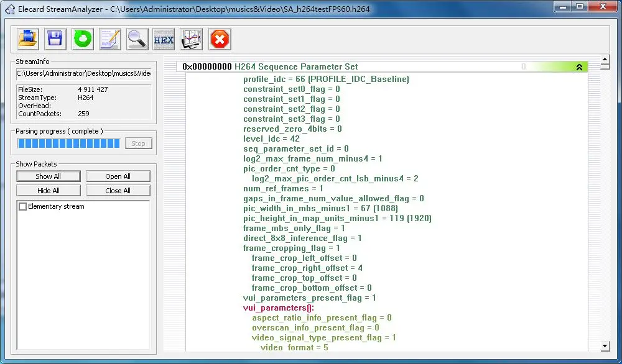
Task: Save with the floppy disk icon
Action: tap(55, 39)
